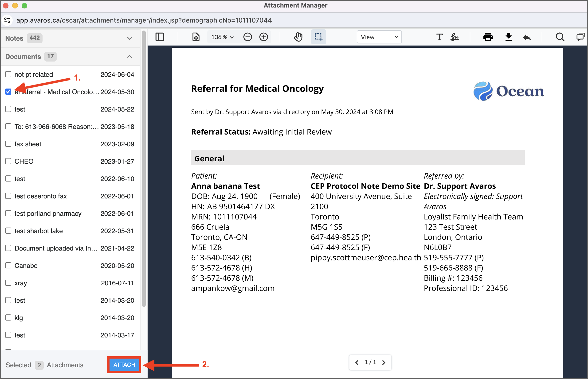This screenshot has width=588, height=379.
Task: Click the email pippy.scottmeuser@cep.health
Action: point(366,257)
